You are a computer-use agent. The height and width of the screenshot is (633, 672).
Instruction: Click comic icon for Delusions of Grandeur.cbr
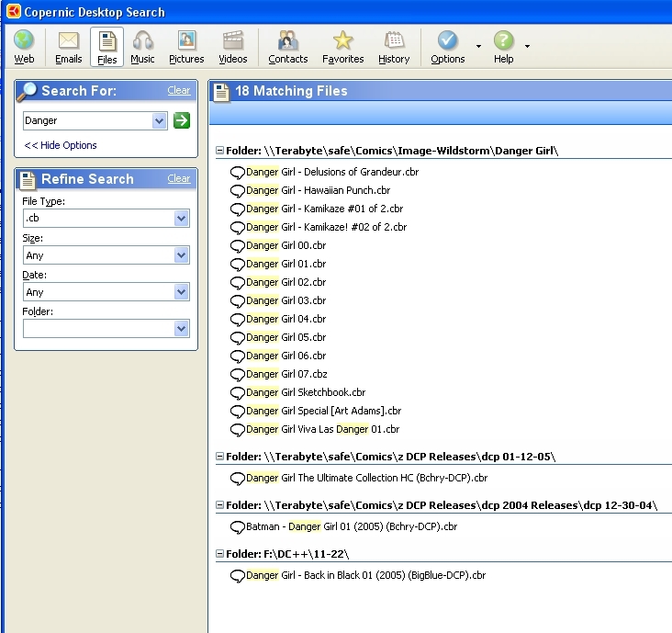(x=238, y=173)
